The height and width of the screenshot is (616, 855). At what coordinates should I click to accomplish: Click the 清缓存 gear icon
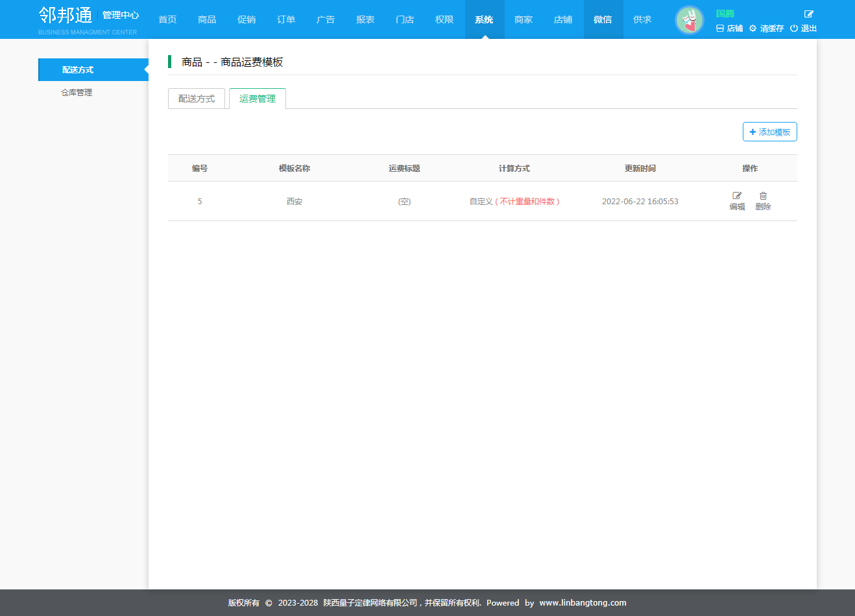pyautogui.click(x=753, y=29)
